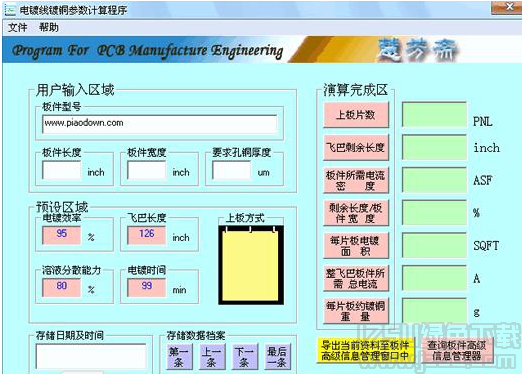The height and width of the screenshot is (374, 522).
Task: Select the 电镀时间 value 99 field
Action: click(147, 287)
